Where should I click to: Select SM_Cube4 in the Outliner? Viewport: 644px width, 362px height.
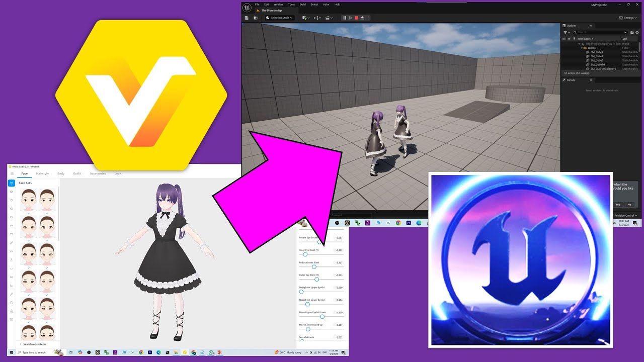[x=597, y=52]
